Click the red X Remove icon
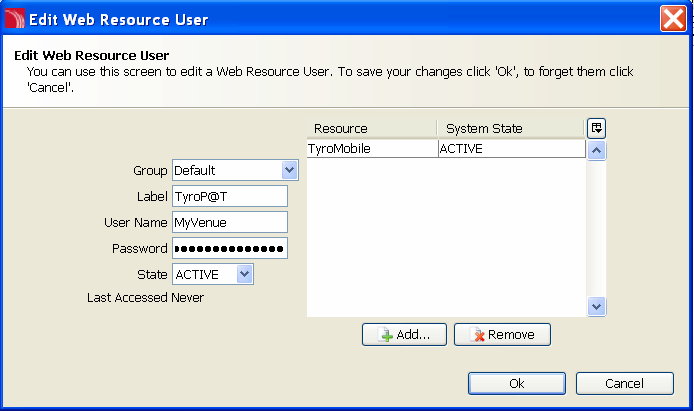 click(478, 335)
